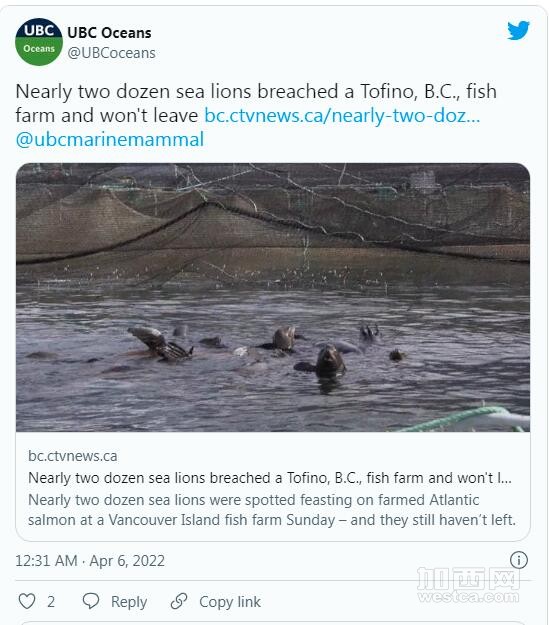This screenshot has height=625, width=549.
Task: Click the westca.com watermark logo
Action: click(x=468, y=585)
